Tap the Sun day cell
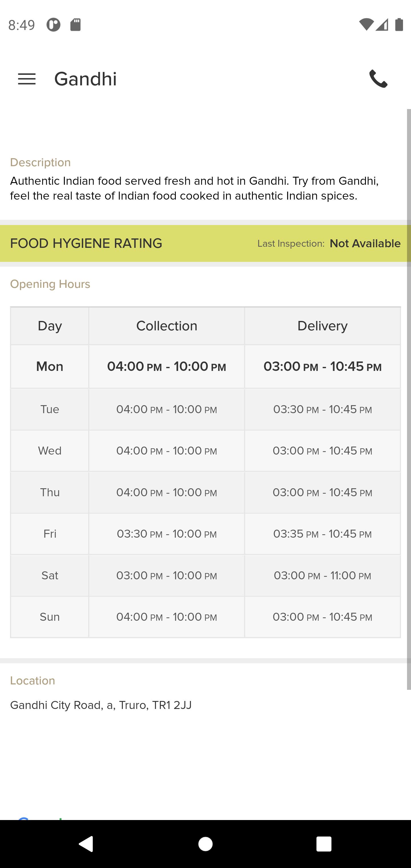This screenshot has width=411, height=868. click(50, 617)
